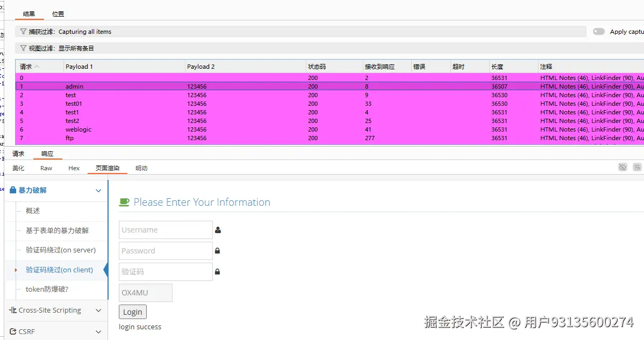Open 验证码绕过(on client) sidebar link
Image resolution: width=644 pixels, height=340 pixels.
click(x=60, y=270)
